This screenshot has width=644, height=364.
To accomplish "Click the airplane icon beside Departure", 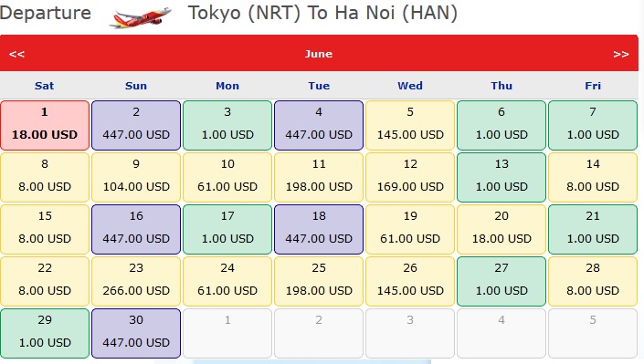I will click(140, 17).
